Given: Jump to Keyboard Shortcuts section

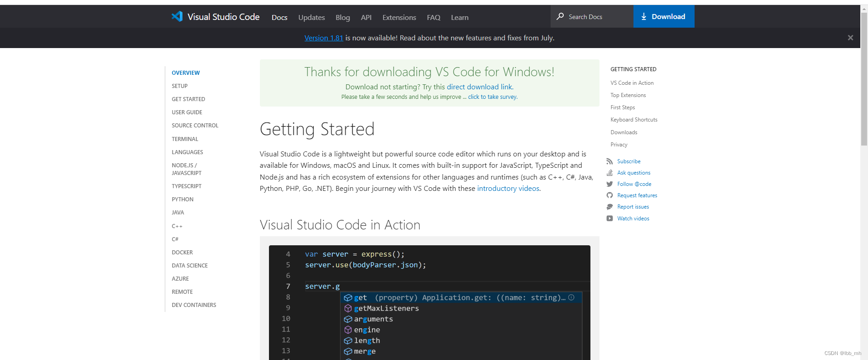Looking at the screenshot, I should tap(634, 120).
